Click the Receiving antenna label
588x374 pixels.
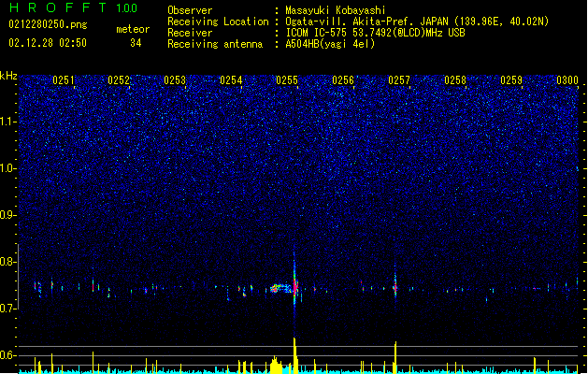[215, 44]
